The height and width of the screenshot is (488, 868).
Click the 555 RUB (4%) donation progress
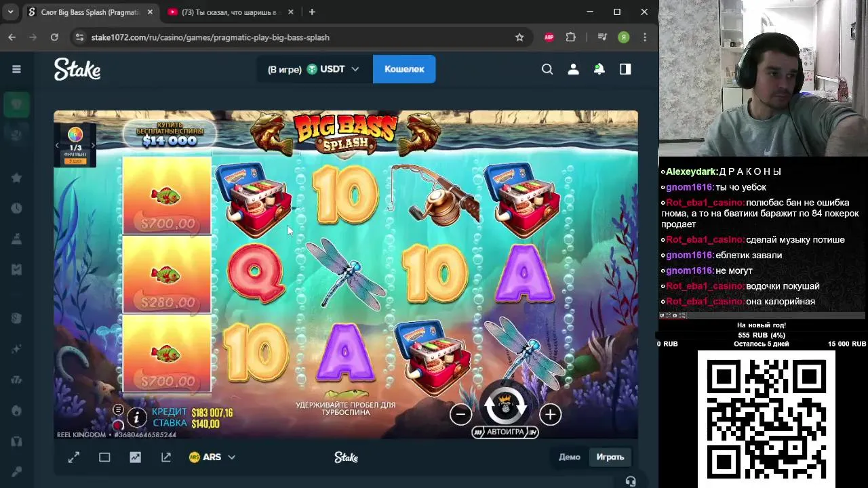(762, 335)
